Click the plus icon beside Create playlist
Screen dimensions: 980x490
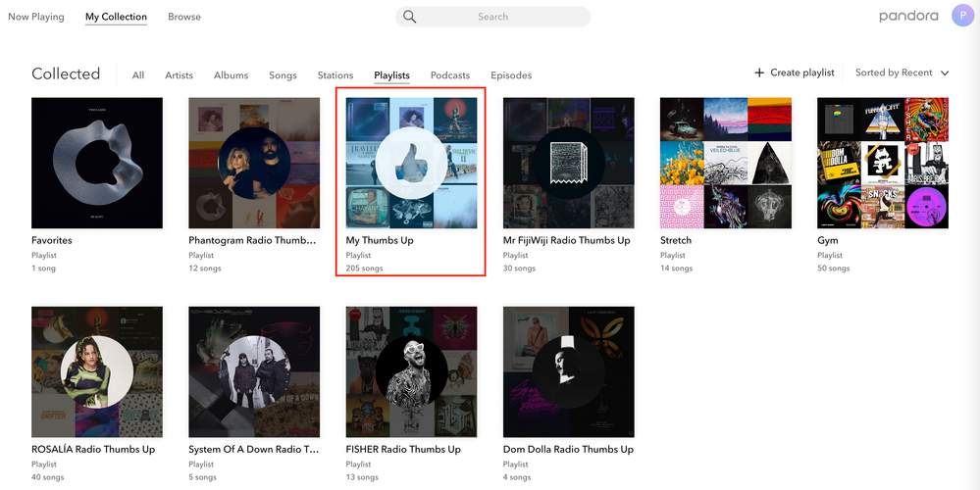(x=759, y=73)
